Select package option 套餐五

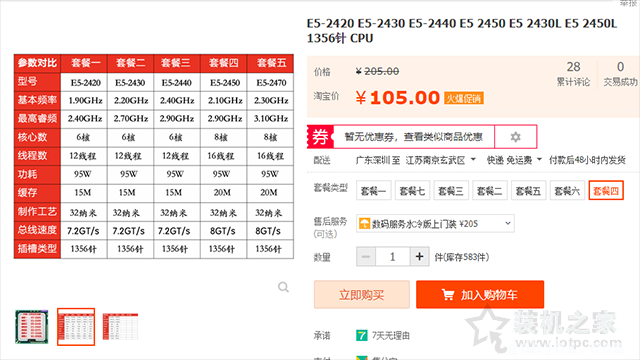pyautogui.click(x=528, y=191)
